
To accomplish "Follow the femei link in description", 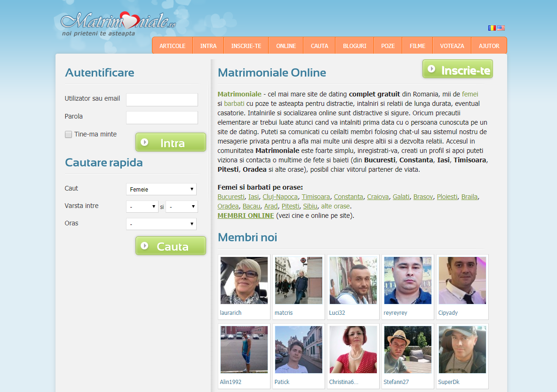I will tap(470, 94).
